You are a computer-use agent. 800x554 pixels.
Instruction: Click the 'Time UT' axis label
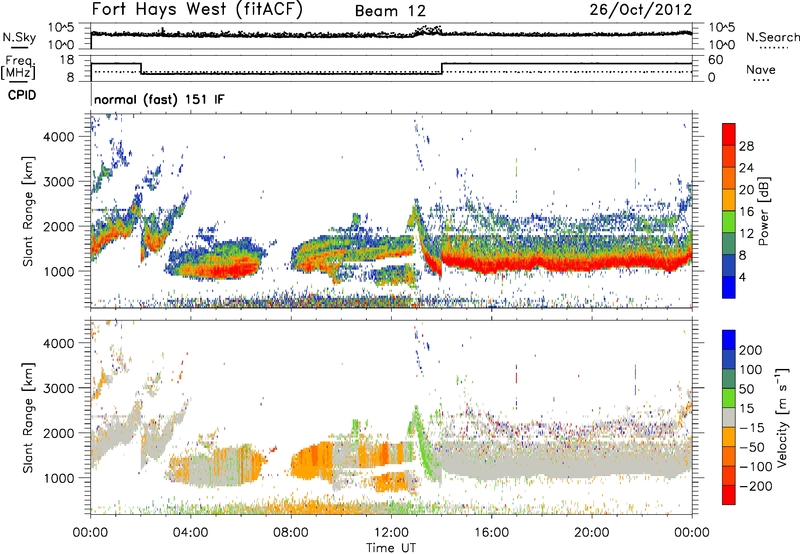(x=391, y=548)
